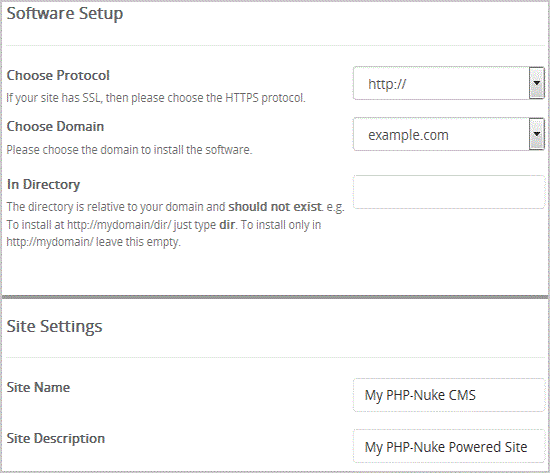
Task: Click into the Site Name field
Action: click(449, 395)
